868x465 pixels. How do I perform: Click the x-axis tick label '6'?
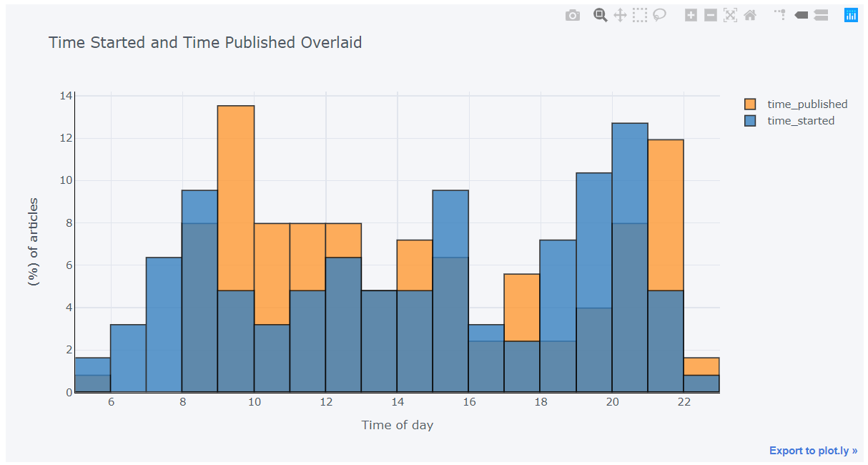click(x=111, y=402)
